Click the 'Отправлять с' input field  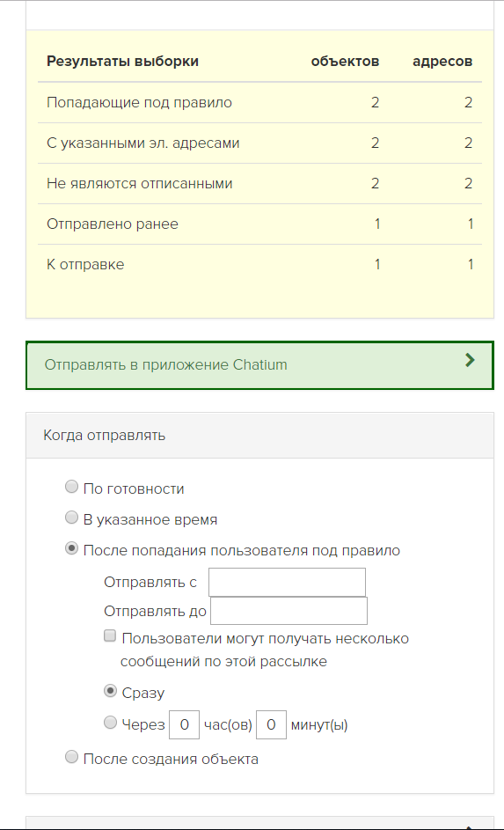(287, 583)
